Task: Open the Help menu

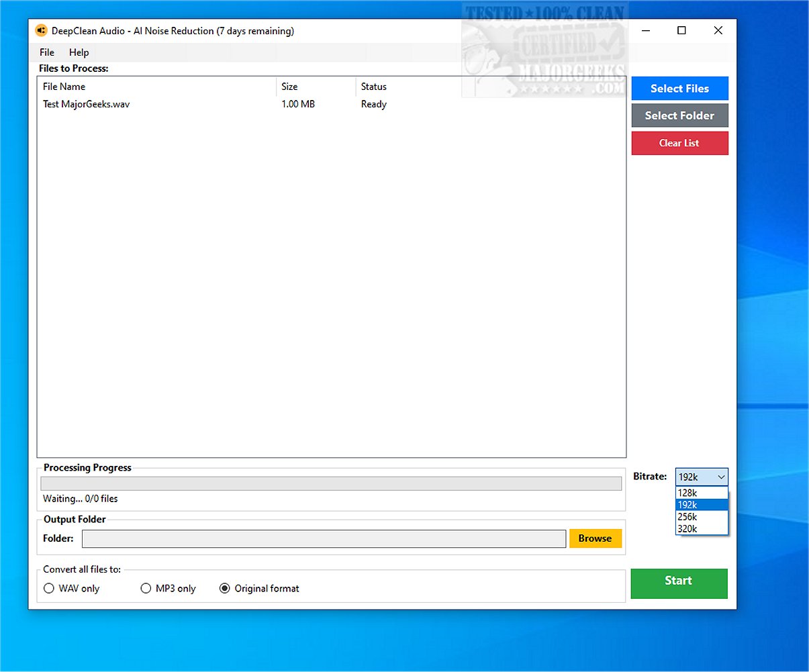Action: point(79,52)
